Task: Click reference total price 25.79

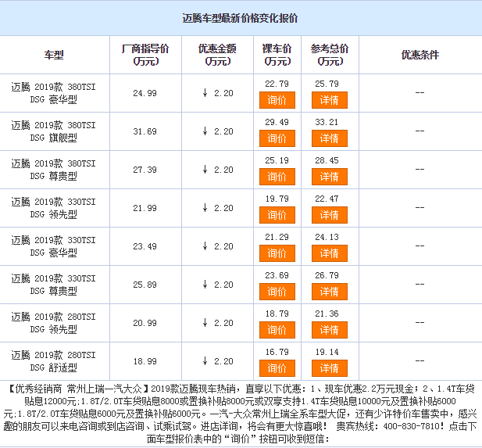Action: tap(327, 84)
